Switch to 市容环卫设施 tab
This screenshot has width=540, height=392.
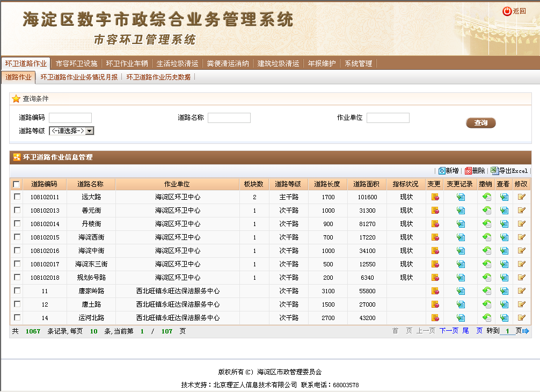[76, 64]
